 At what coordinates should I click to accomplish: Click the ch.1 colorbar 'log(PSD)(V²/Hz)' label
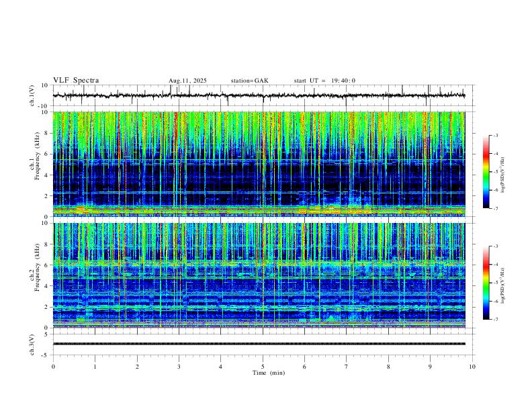tap(503, 175)
